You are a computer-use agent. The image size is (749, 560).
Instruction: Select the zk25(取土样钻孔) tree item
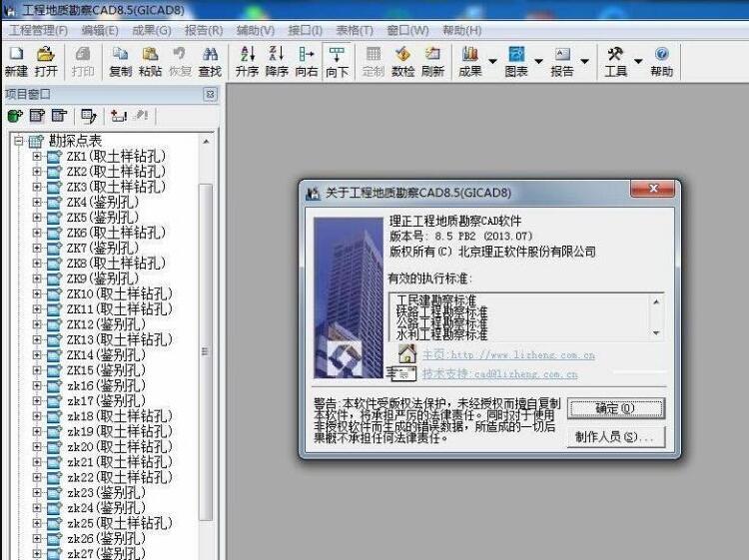(x=120, y=523)
